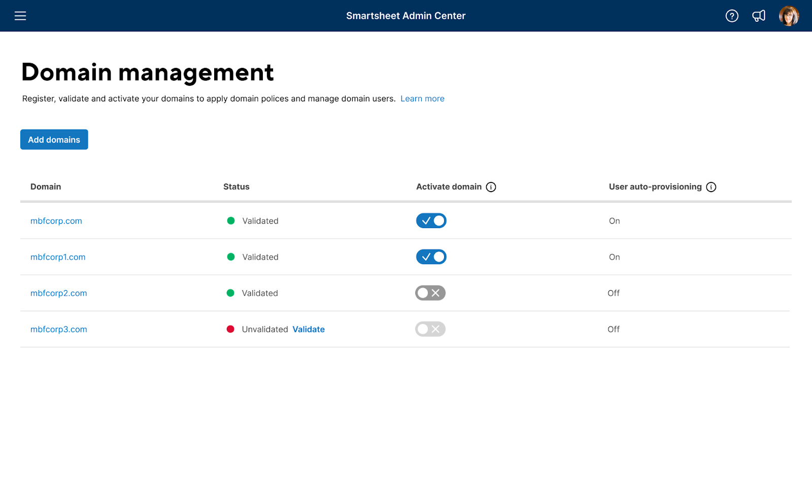Click the red status dot for mbfcorp3.com
This screenshot has height=504, width=812.
231,329
